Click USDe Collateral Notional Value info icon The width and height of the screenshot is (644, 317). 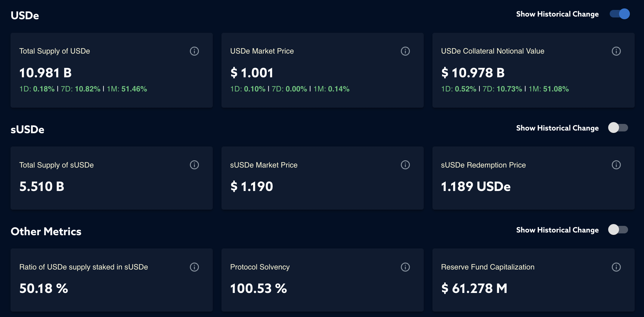(616, 51)
